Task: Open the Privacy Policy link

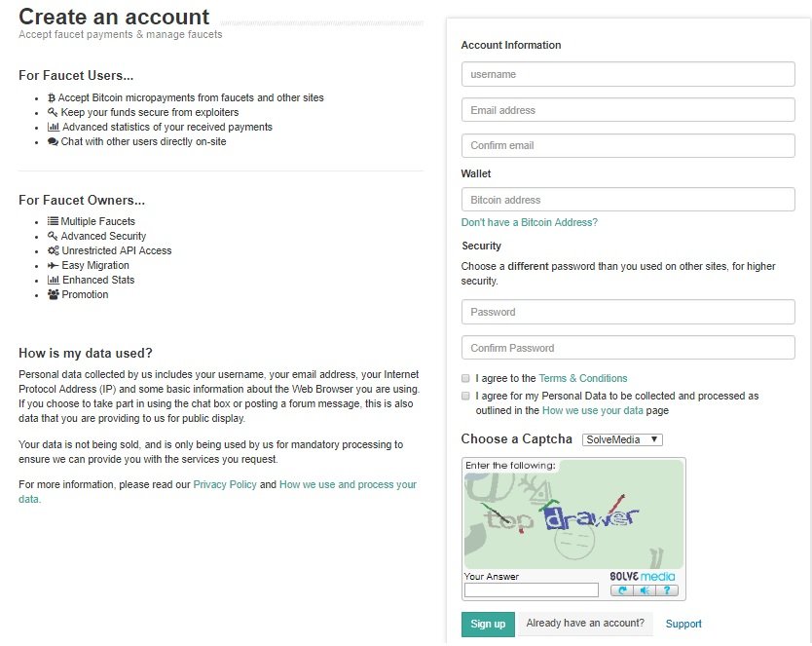Action: 225,484
